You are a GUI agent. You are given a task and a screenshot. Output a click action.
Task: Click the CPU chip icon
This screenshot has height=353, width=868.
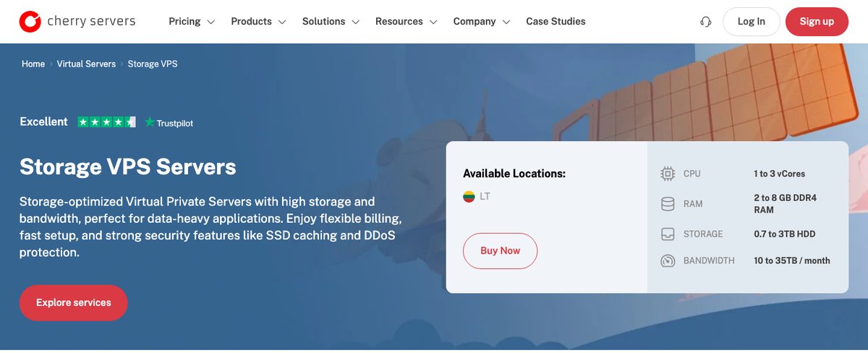pos(668,174)
